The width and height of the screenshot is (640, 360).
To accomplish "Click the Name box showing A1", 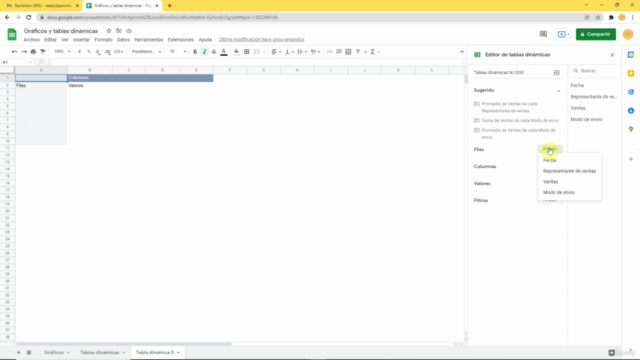I will pos(17,62).
